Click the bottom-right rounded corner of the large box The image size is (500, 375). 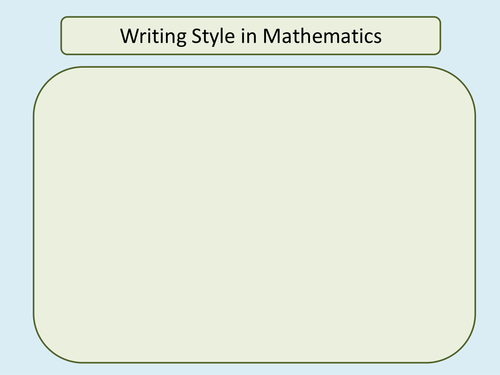pos(461,348)
